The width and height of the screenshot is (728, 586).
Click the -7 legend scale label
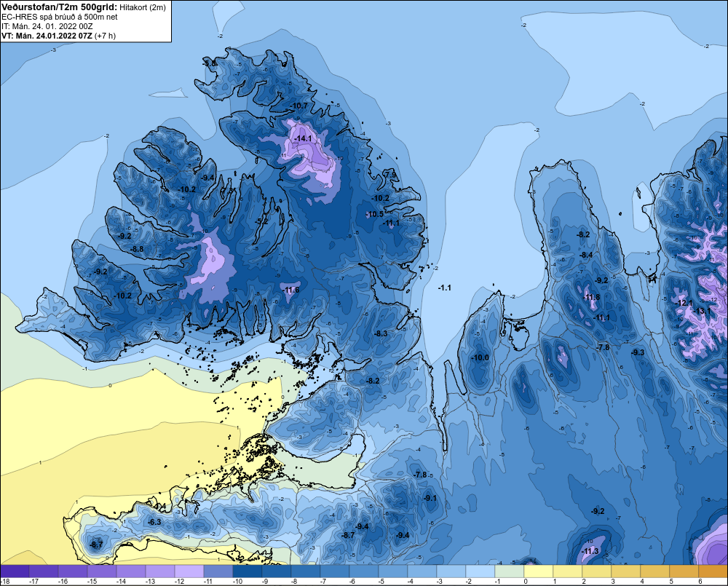[x=324, y=582]
